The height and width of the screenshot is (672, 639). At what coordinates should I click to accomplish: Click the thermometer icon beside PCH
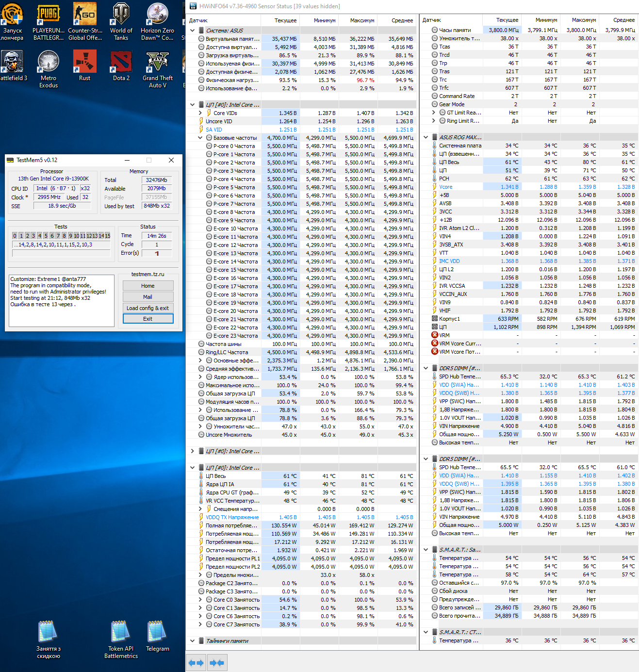point(435,179)
